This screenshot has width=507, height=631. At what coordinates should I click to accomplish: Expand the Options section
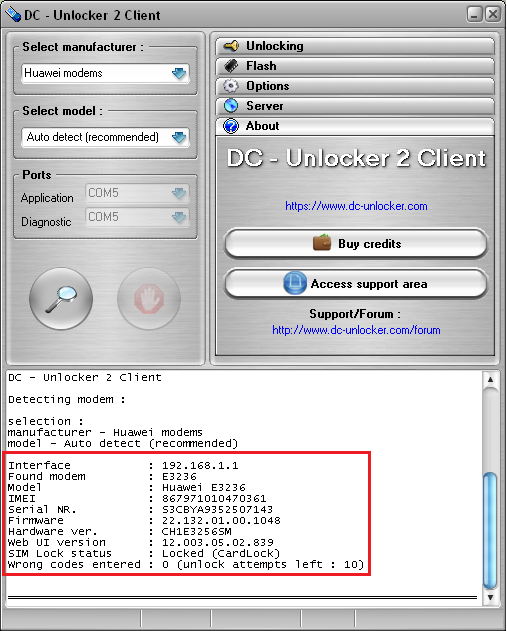355,86
